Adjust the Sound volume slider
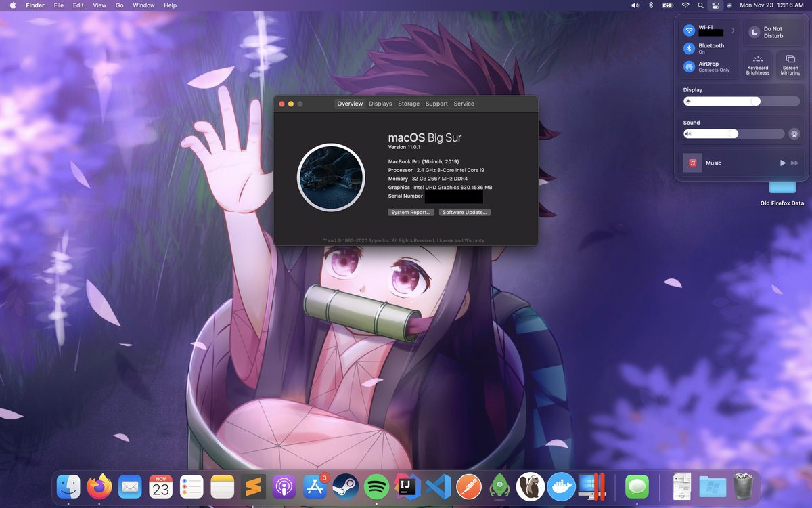Screen dimensions: 812x508 (x=734, y=134)
